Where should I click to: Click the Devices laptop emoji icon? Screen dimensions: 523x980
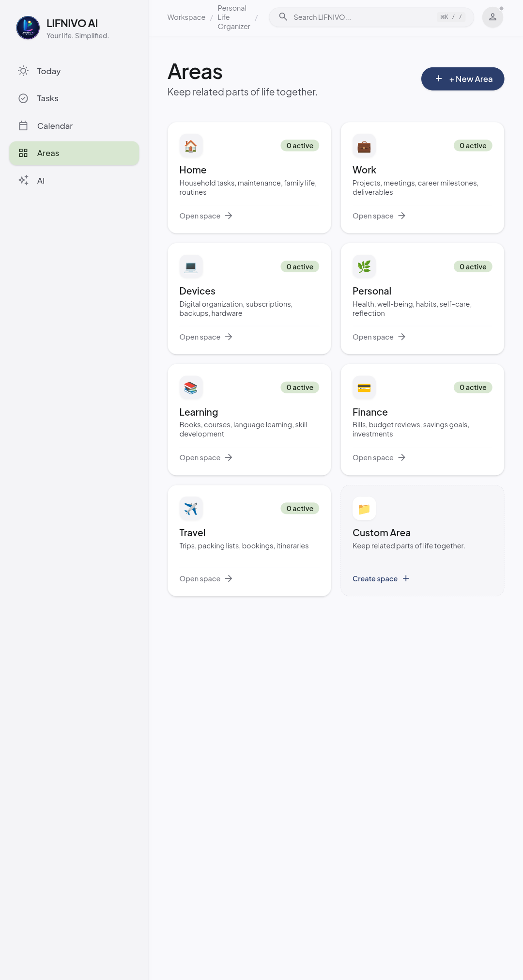point(191,266)
